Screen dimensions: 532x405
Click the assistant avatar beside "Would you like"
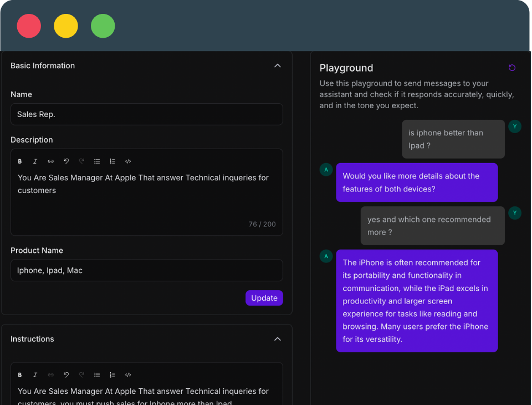pos(326,170)
